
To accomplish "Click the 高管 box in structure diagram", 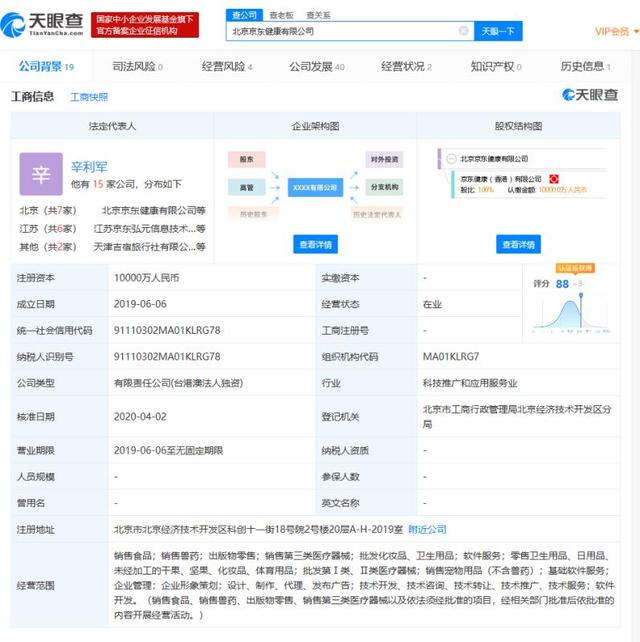I will pyautogui.click(x=247, y=188).
